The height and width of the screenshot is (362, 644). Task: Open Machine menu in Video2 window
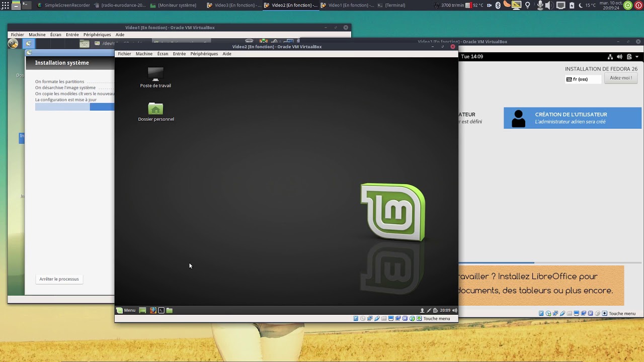pyautogui.click(x=144, y=54)
